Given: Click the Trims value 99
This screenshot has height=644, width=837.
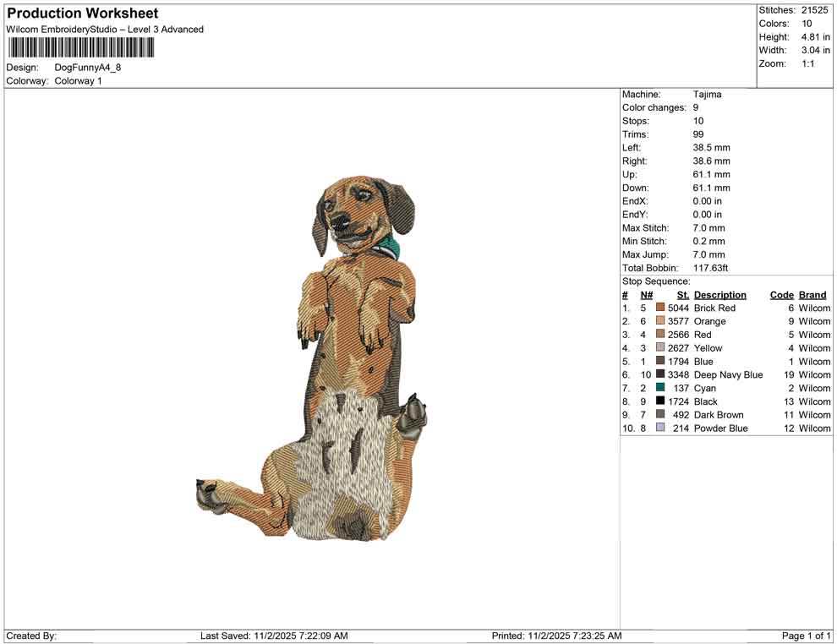Looking at the screenshot, I should pyautogui.click(x=698, y=134).
